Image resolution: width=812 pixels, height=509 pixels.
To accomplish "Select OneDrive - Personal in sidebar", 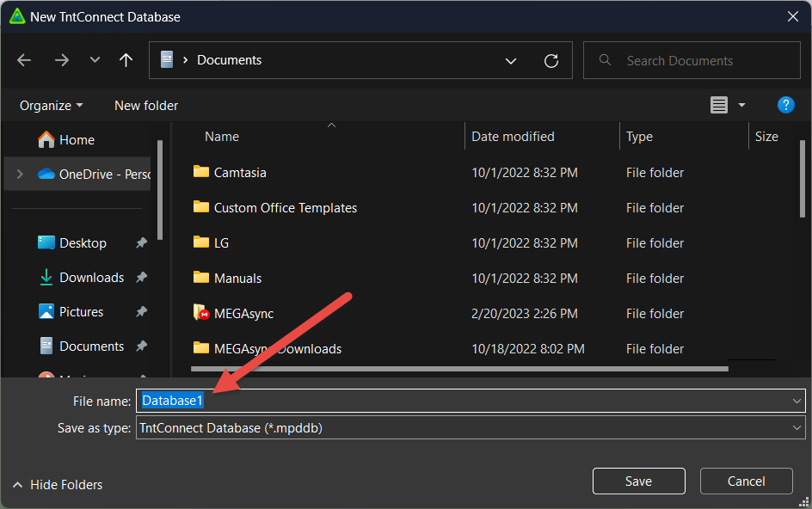I will 77,174.
